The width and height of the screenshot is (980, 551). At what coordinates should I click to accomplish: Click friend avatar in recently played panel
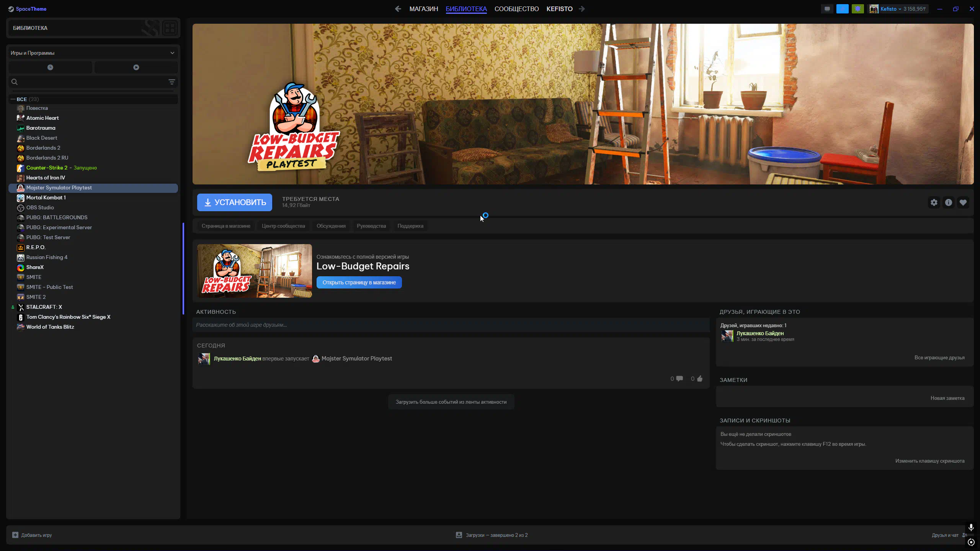tap(727, 336)
